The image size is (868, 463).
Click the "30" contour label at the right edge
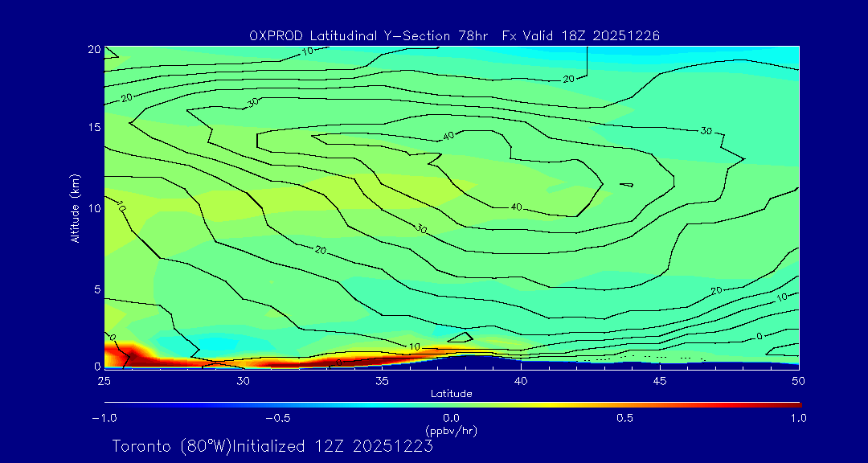click(x=706, y=131)
